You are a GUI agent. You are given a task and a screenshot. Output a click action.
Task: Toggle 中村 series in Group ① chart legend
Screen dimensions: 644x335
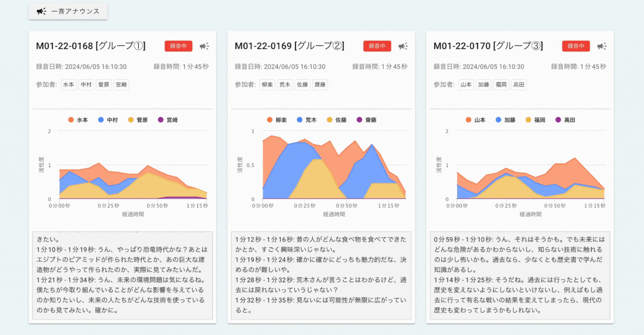click(108, 120)
